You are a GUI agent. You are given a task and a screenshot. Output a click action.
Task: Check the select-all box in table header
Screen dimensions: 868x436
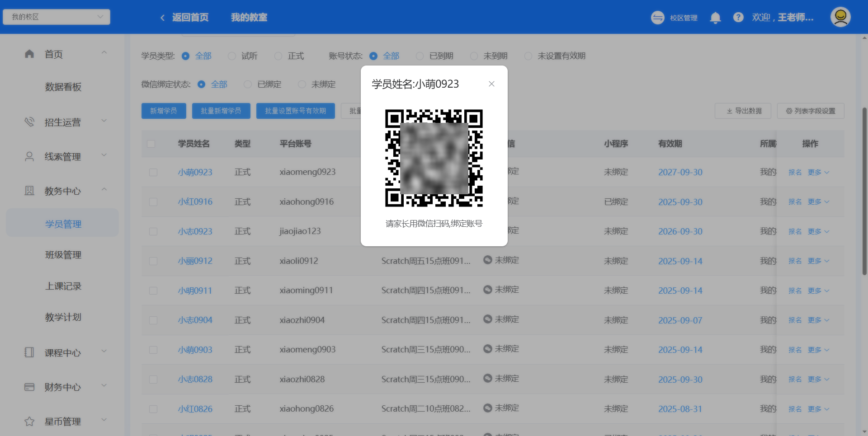pos(151,144)
